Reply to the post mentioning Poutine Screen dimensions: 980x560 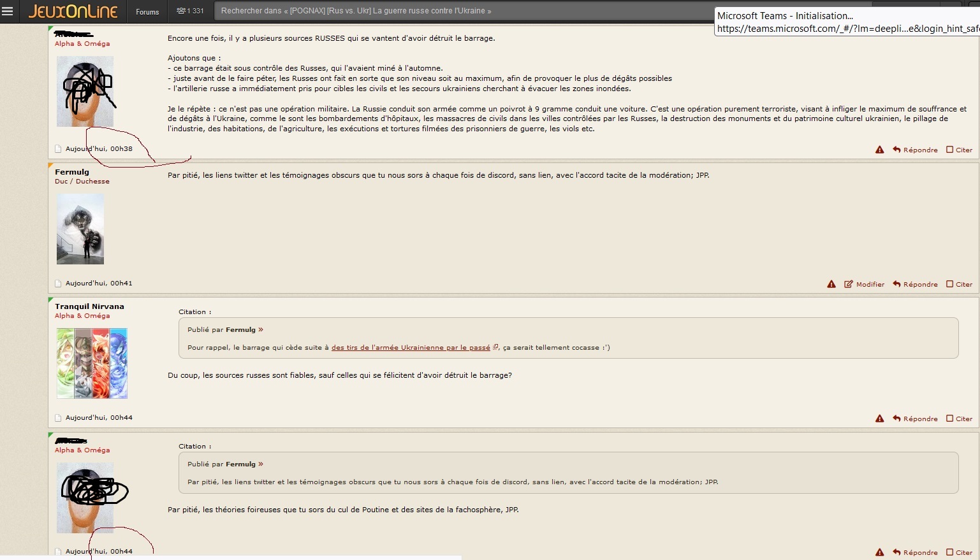pos(915,552)
